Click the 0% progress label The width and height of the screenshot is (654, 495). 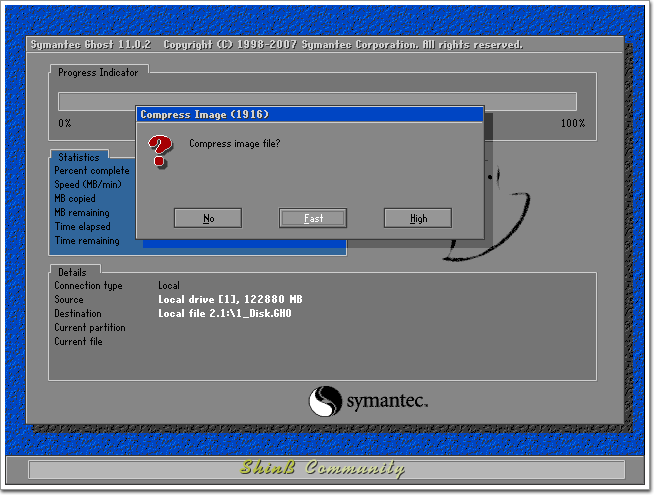[x=65, y=123]
